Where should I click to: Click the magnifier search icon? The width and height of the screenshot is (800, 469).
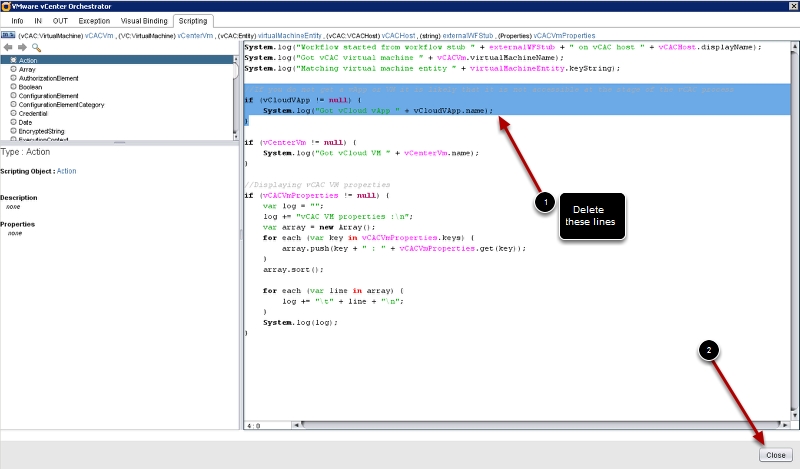coord(36,47)
